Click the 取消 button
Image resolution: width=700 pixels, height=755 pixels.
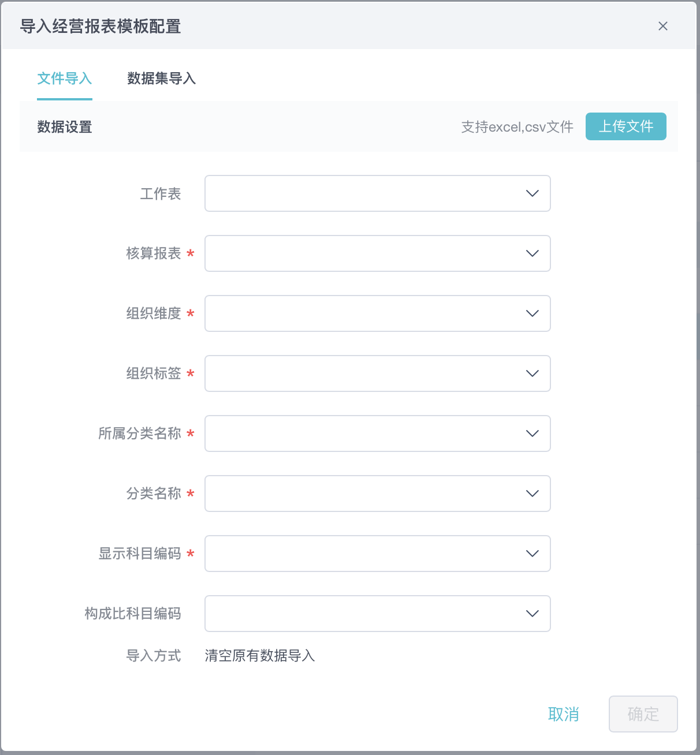[563, 714]
